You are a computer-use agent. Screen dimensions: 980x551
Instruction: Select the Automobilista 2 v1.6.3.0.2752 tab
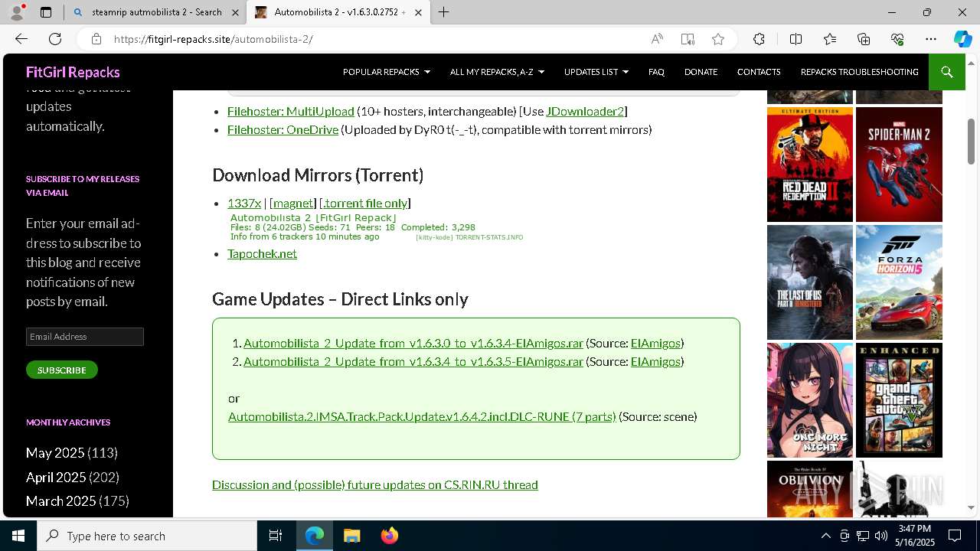[x=340, y=12]
